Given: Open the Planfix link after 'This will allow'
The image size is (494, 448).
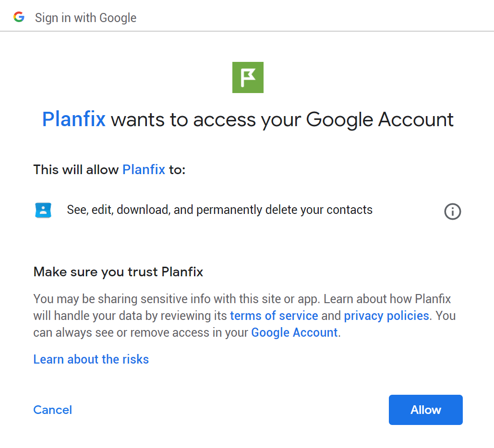Looking at the screenshot, I should [144, 170].
